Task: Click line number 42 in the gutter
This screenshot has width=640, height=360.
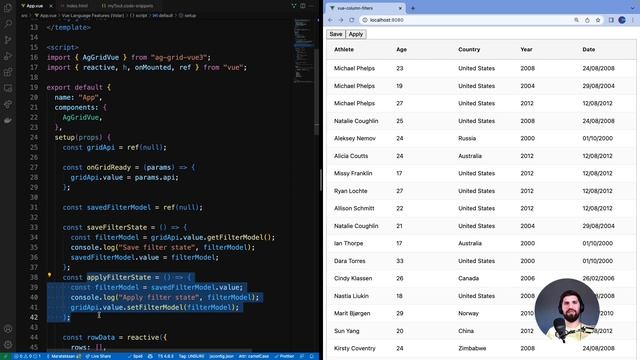Action: click(x=34, y=317)
